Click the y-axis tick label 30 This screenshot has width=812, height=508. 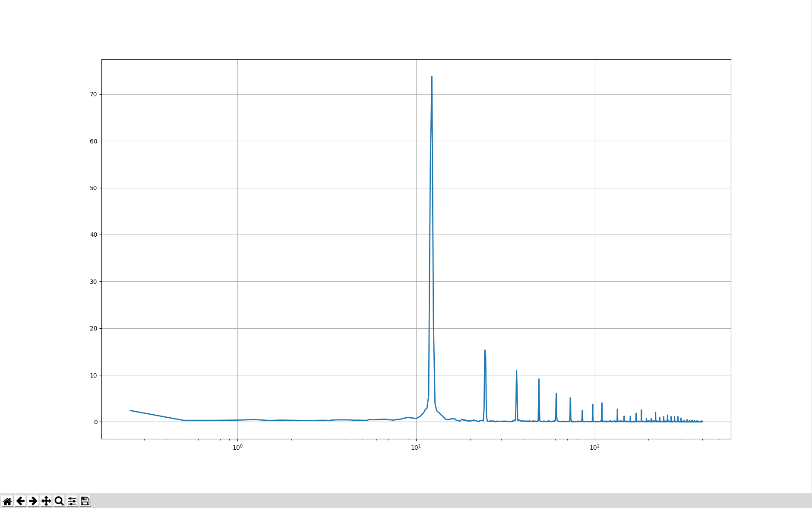click(94, 282)
